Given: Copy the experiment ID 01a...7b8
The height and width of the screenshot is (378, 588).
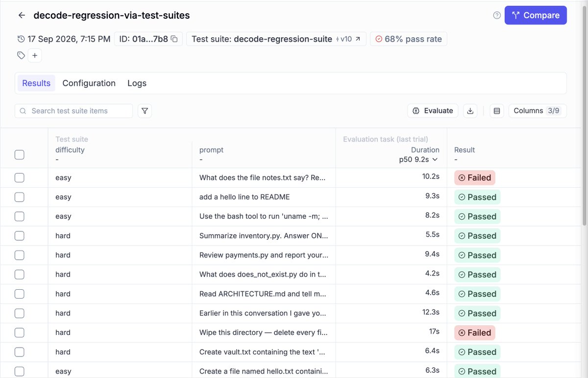Looking at the screenshot, I should tap(174, 39).
